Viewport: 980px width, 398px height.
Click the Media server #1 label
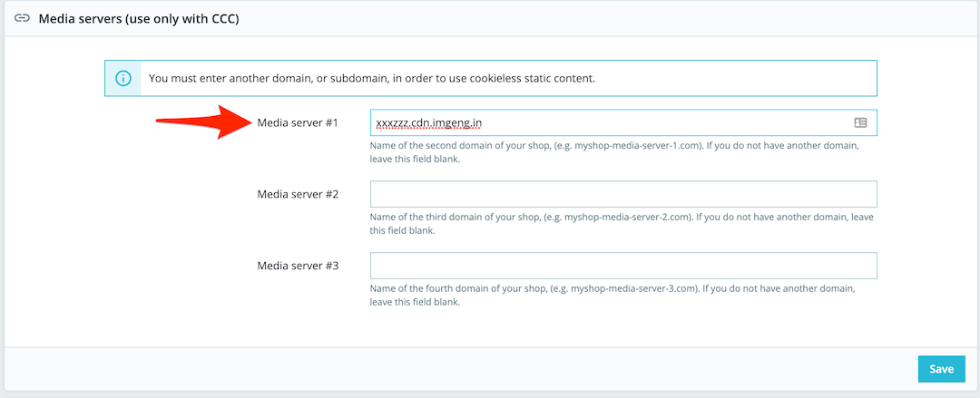point(298,123)
